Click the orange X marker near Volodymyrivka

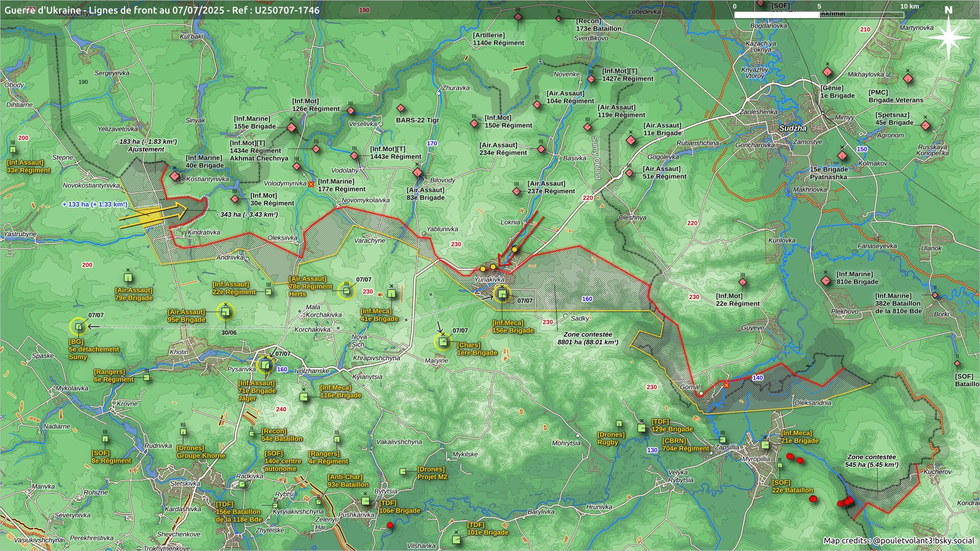coord(311,184)
